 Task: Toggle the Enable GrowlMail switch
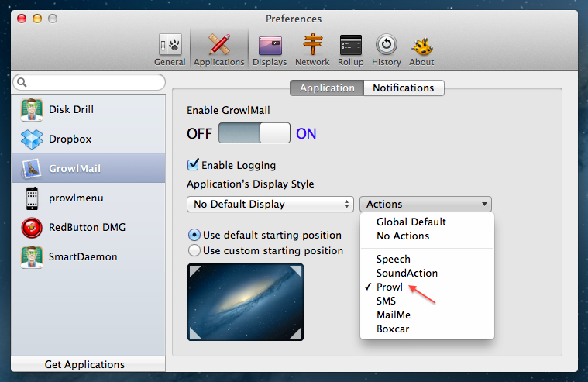[x=254, y=132]
